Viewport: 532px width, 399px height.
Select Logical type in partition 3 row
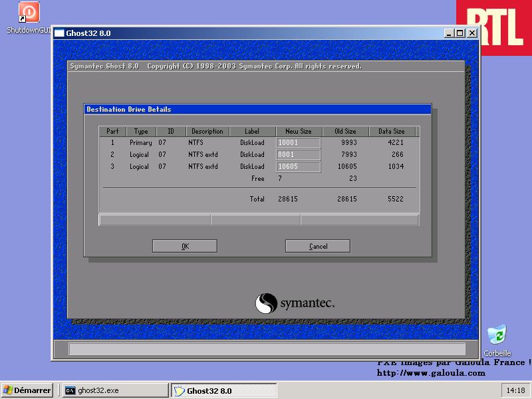(x=139, y=167)
